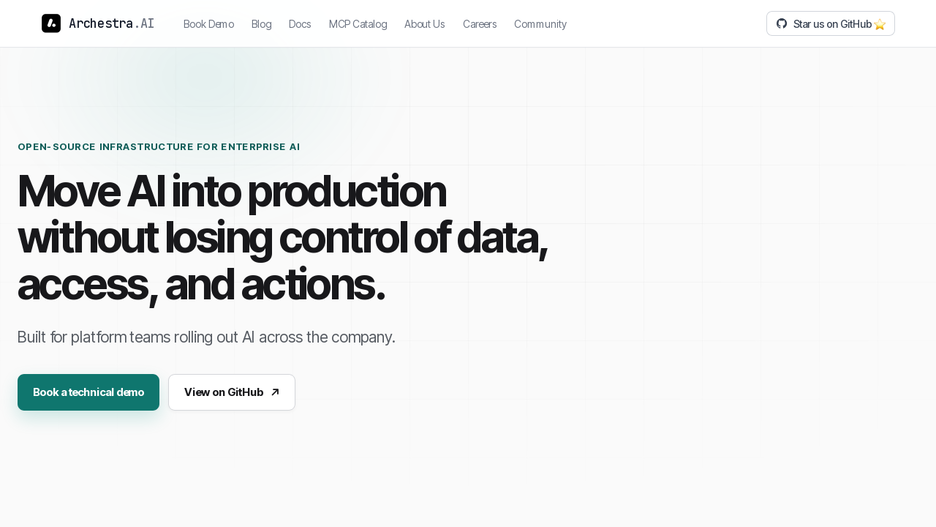
Task: Click the Archestra logo icon
Action: click(51, 23)
